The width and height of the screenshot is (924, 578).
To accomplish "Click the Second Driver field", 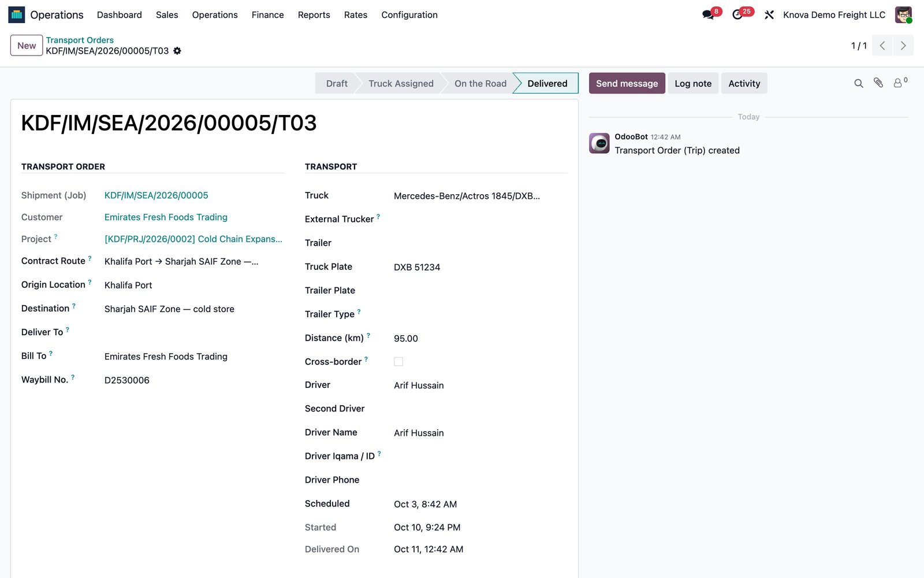I will tap(480, 409).
